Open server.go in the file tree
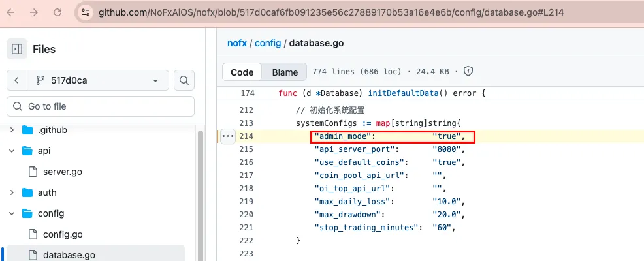The image size is (644, 261). pos(62,172)
